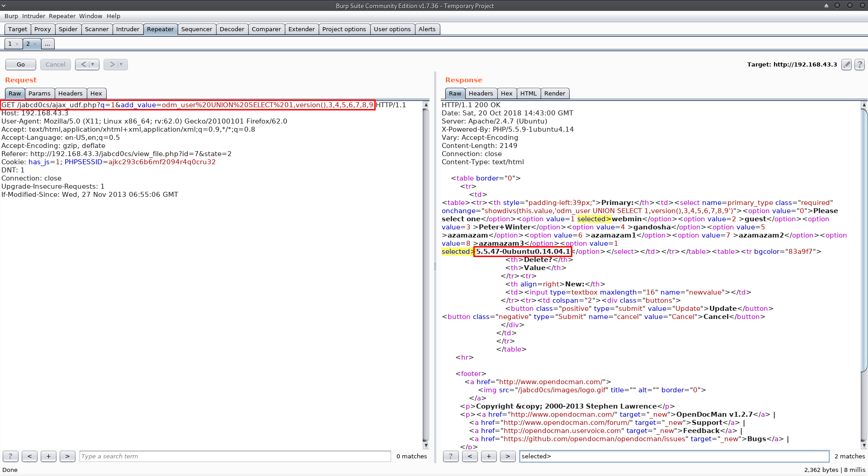Open the Help menu
The height and width of the screenshot is (476, 868).
113,16
